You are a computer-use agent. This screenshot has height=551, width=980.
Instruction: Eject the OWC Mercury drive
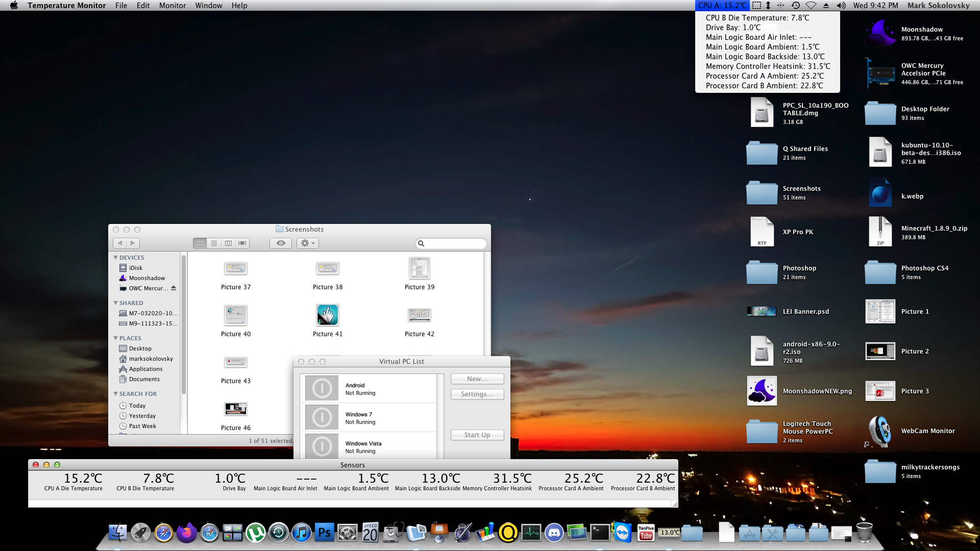174,288
